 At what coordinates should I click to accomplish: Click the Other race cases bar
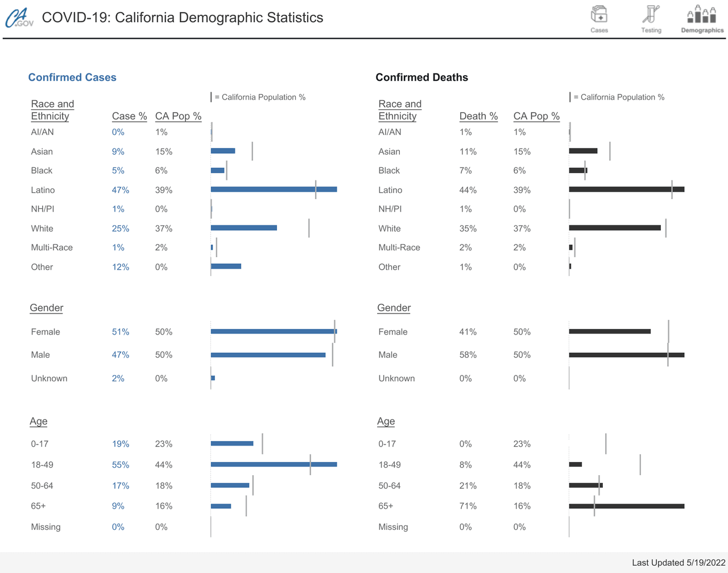click(226, 266)
